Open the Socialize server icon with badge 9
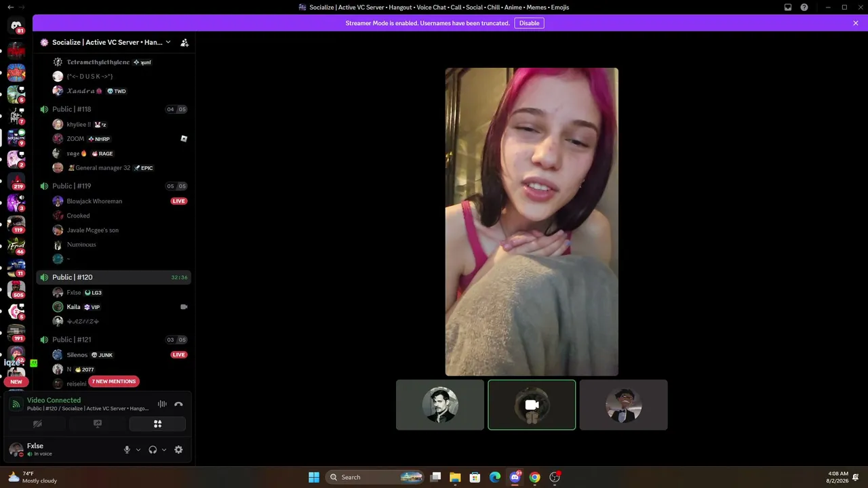The image size is (868, 488). 16,138
